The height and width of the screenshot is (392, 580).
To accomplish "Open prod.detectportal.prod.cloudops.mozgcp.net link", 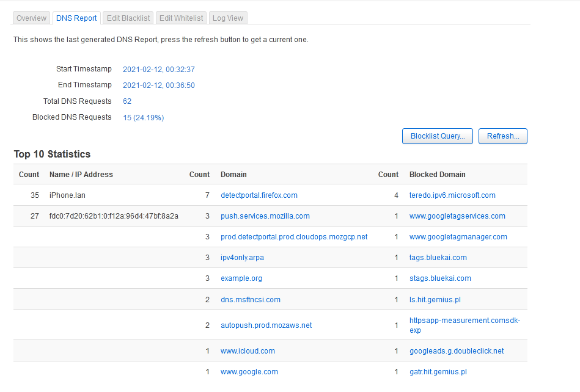I will click(294, 236).
